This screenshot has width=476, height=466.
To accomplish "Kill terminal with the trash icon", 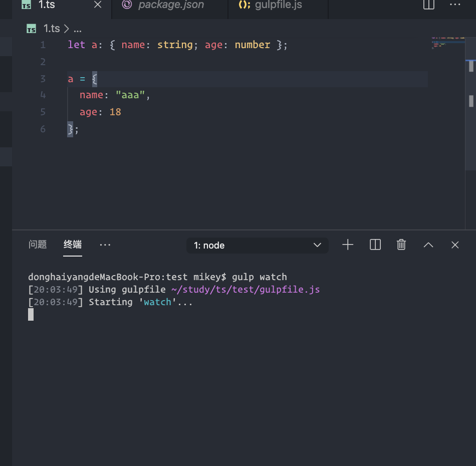I will click(401, 245).
